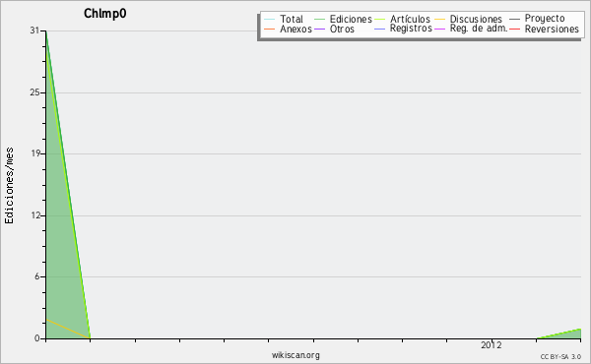Click the yellow Discusiones line in chart
This screenshot has height=364, width=591.
[x=67, y=329]
